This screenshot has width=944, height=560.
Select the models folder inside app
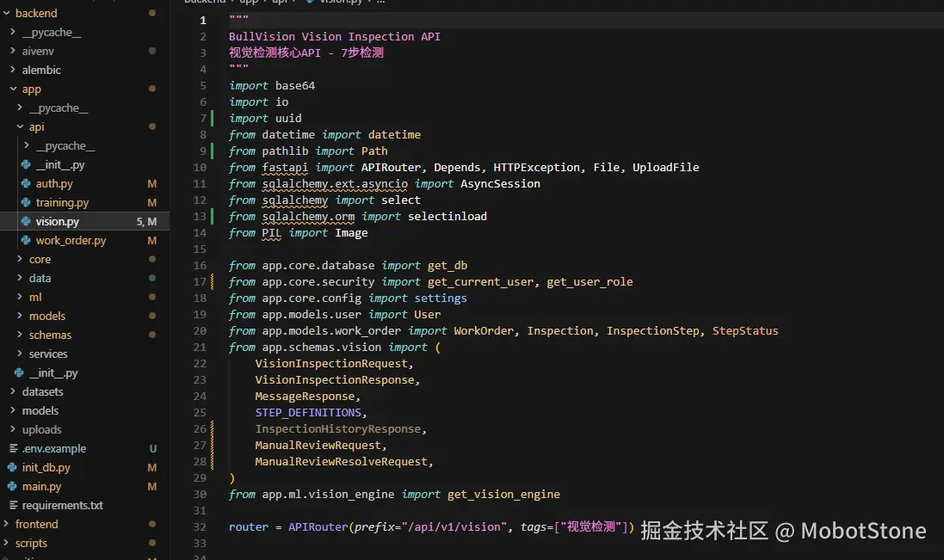click(47, 316)
